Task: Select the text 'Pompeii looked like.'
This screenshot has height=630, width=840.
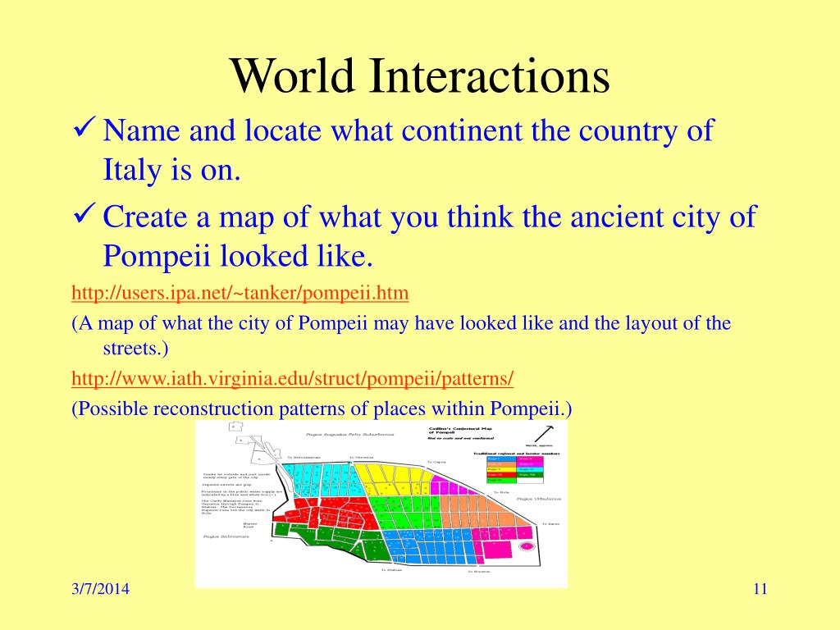Action: point(238,256)
